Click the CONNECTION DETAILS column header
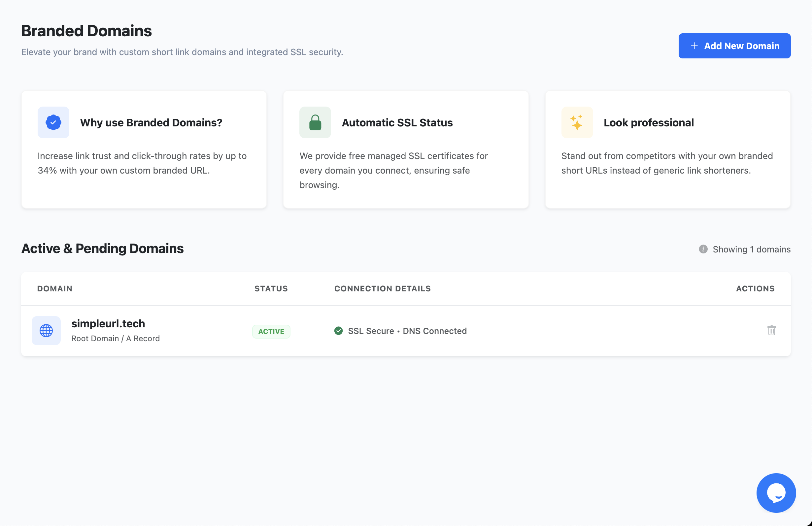 point(383,289)
